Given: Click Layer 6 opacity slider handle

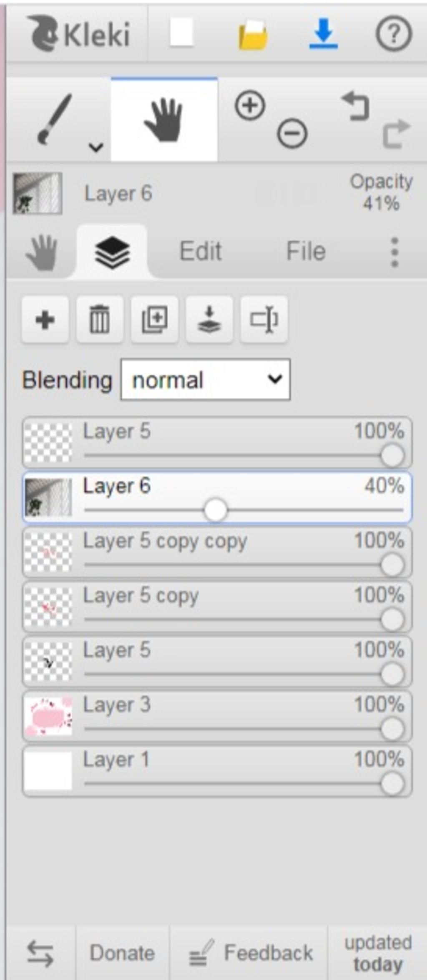Looking at the screenshot, I should [215, 510].
